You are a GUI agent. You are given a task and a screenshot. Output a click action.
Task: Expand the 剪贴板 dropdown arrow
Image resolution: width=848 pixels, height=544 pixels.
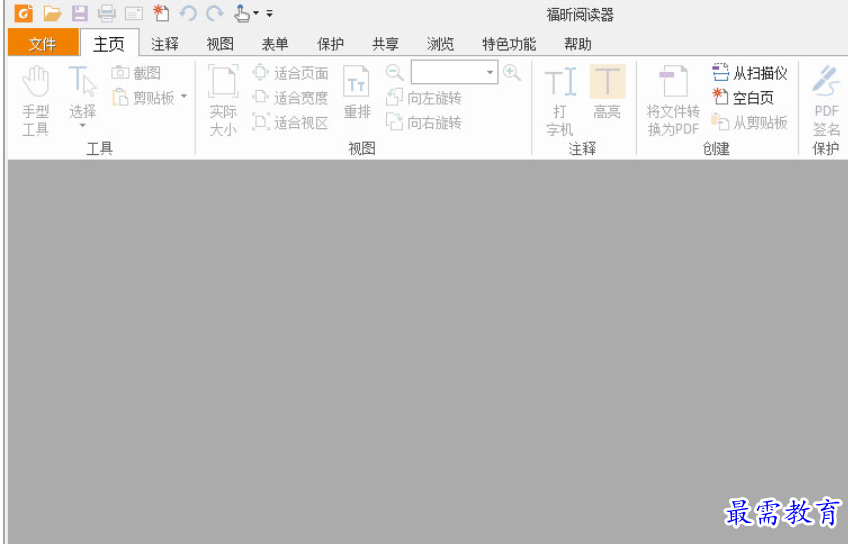[x=184, y=97]
